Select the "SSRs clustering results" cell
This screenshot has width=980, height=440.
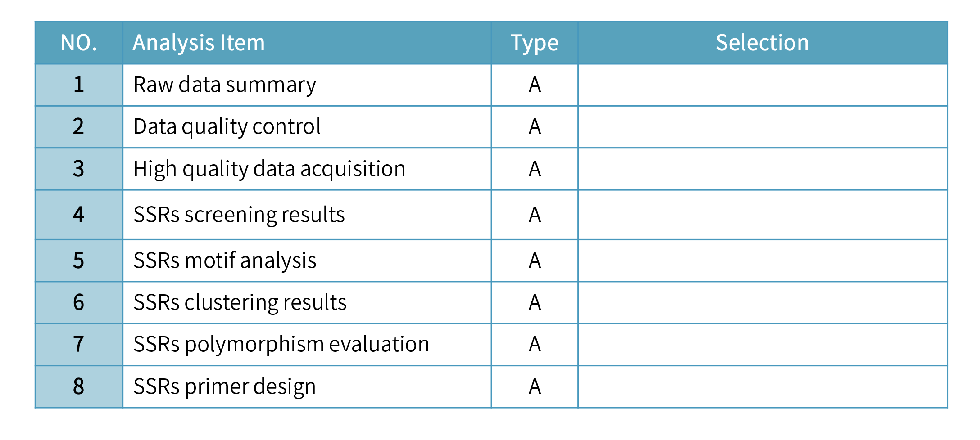(x=240, y=302)
